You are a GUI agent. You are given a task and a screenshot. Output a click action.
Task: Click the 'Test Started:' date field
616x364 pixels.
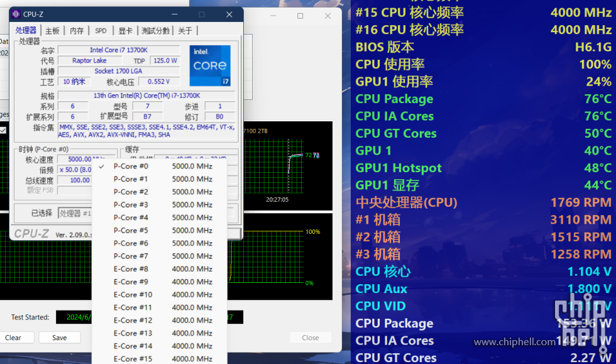[x=74, y=317]
